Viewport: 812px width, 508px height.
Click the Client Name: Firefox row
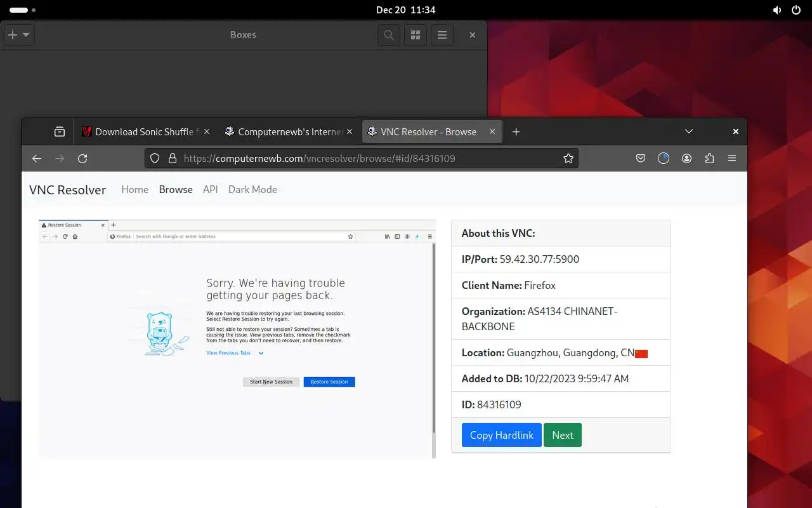coord(561,285)
